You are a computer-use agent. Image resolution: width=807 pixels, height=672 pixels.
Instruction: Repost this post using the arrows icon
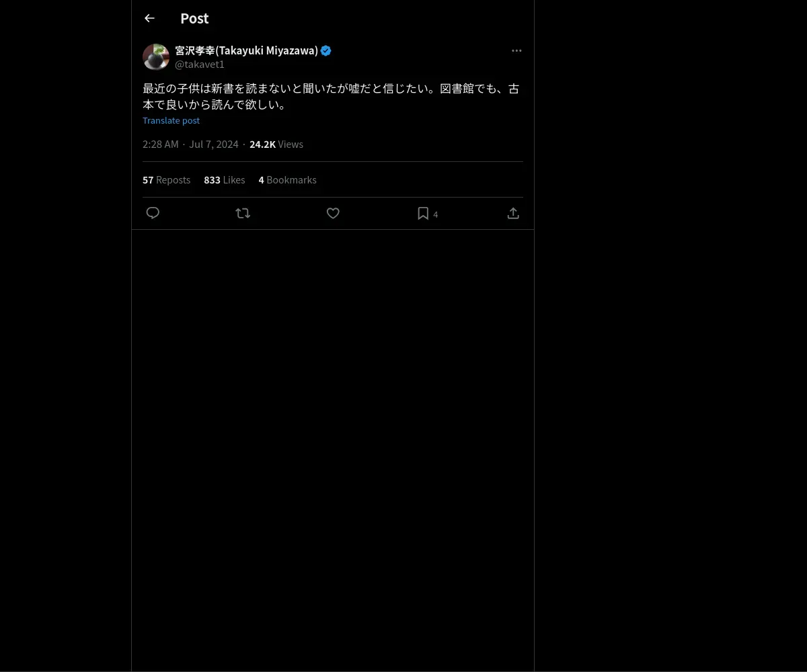coord(243,213)
